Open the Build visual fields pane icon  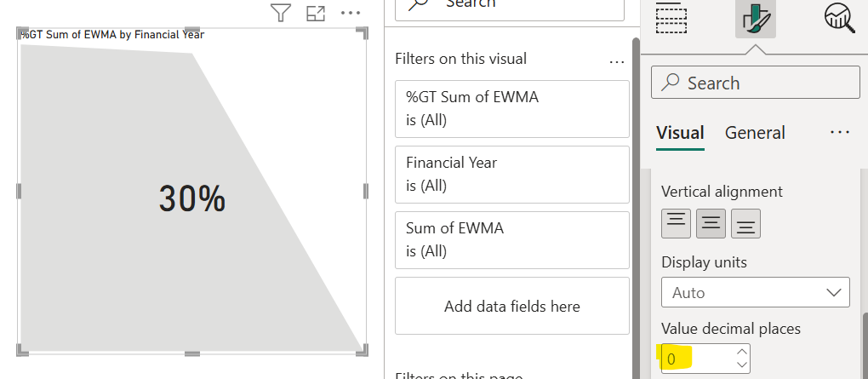pyautogui.click(x=671, y=17)
